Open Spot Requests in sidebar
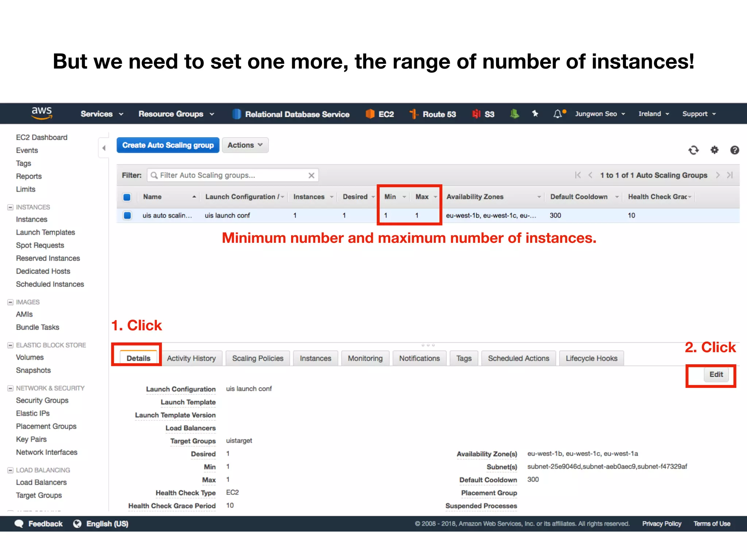The image size is (747, 560). pyautogui.click(x=40, y=245)
